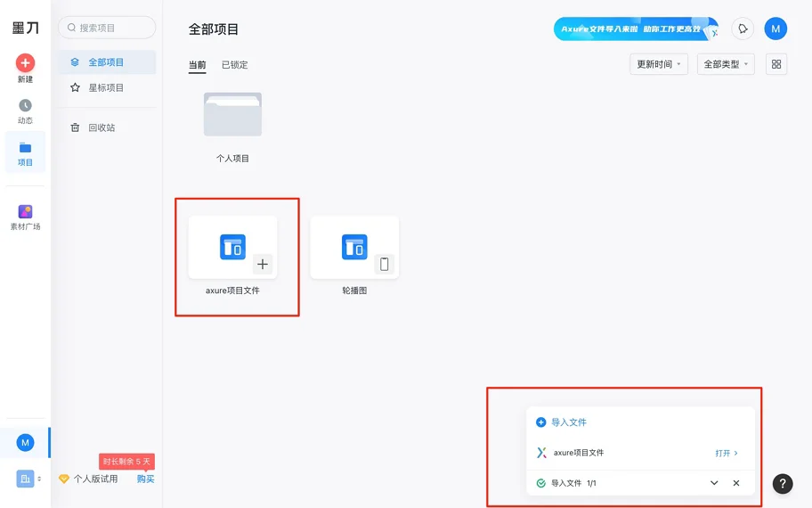The height and width of the screenshot is (508, 812).
Task: Click the phone badge on 轮播图 card
Action: click(385, 265)
